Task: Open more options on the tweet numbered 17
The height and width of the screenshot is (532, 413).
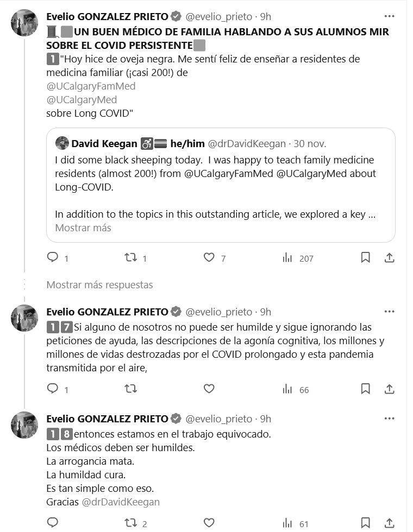Action: tap(389, 312)
